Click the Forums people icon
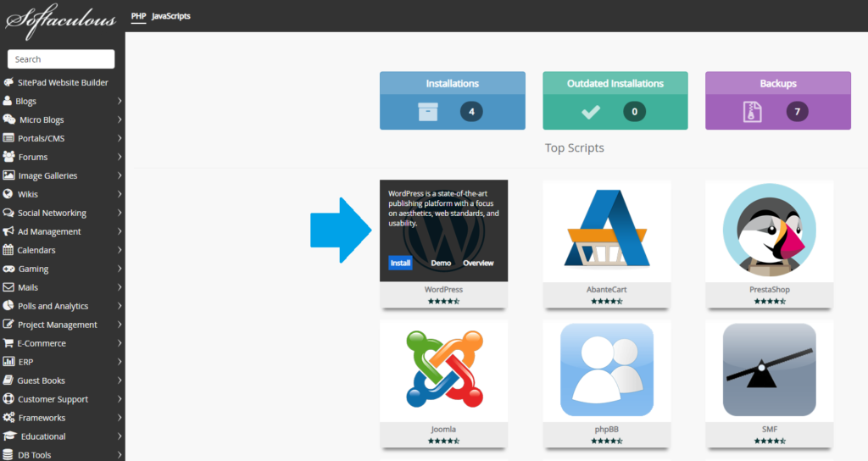The height and width of the screenshot is (461, 868). (x=8, y=157)
